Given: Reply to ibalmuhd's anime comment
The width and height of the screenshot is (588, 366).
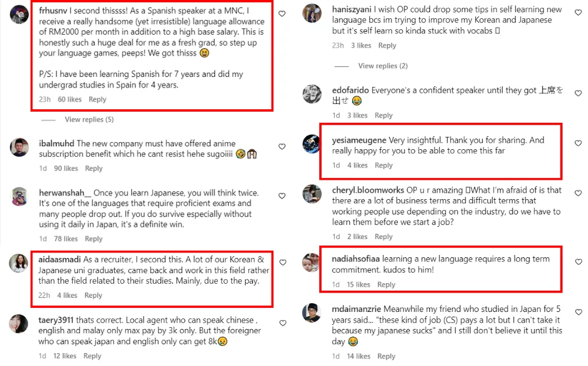Looking at the screenshot, I should 93,169.
